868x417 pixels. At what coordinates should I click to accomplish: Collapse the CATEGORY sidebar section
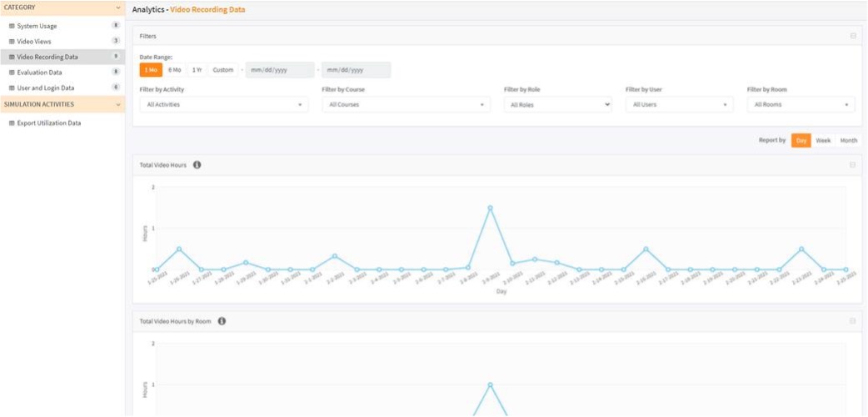(119, 8)
